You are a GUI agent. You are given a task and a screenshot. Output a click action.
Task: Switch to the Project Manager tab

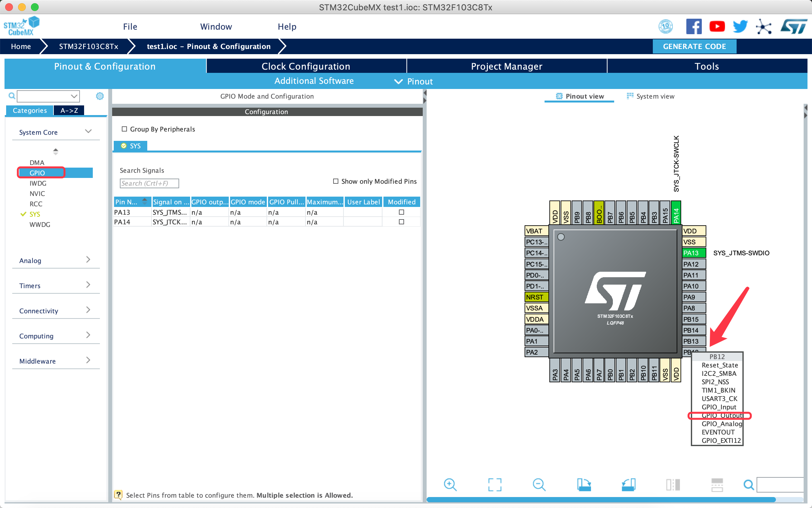507,66
